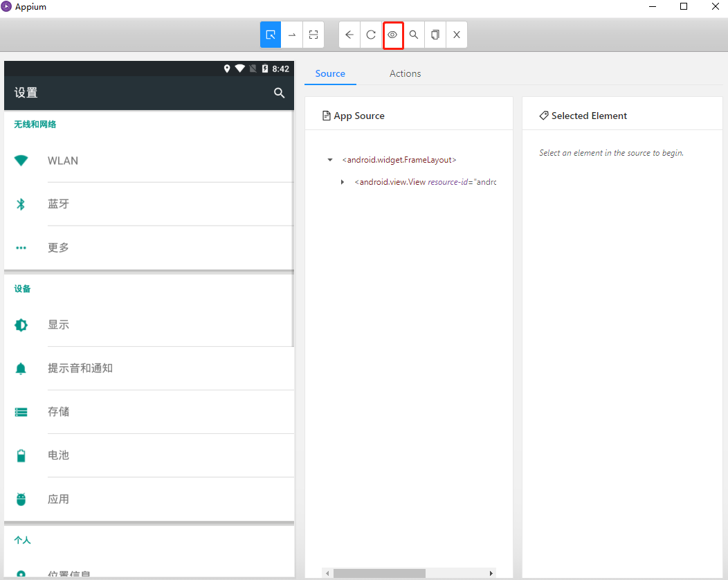
Task: Choose Tap By Coordinates tool
Action: (x=313, y=35)
